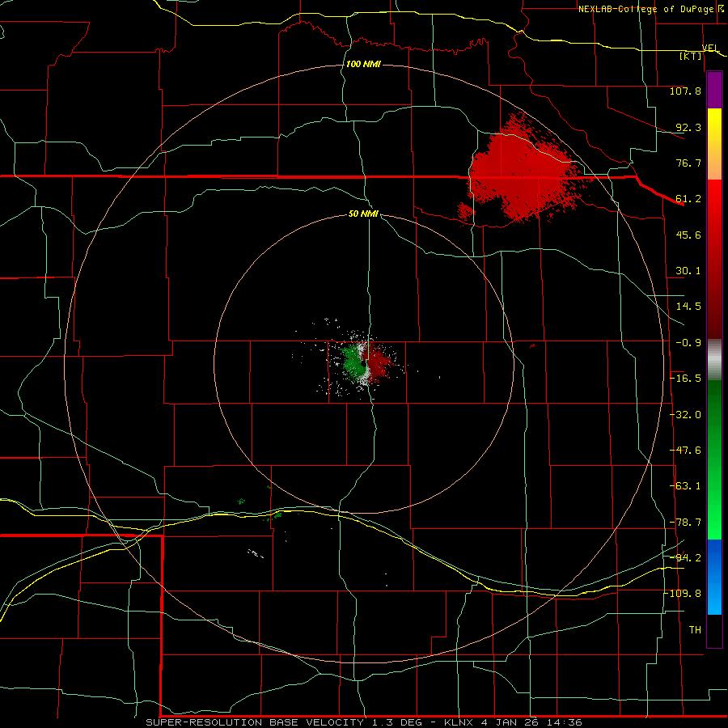Click the 61.2 value on velocity scale
Image resolution: width=728 pixels, height=728 pixels.
pyautogui.click(x=688, y=199)
